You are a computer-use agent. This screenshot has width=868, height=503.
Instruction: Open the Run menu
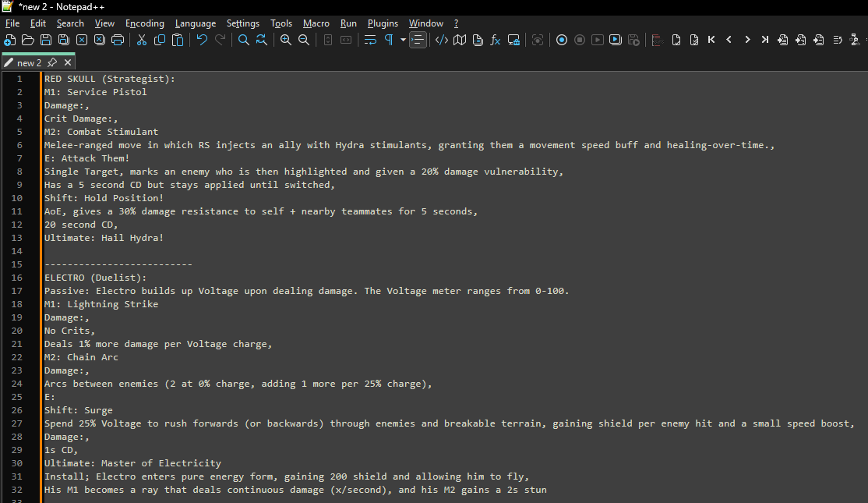[348, 23]
